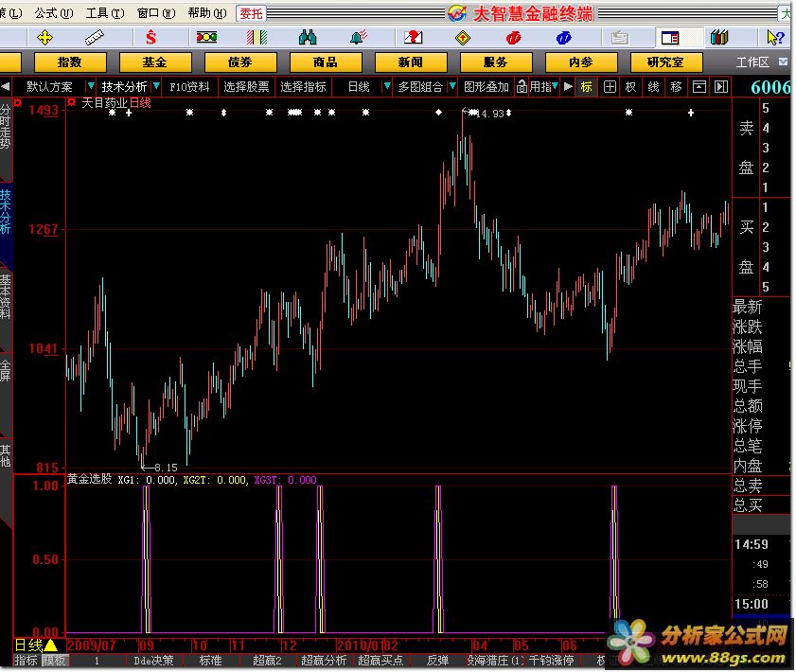This screenshot has width=796, height=672.
Task: Switch to the 基本资料 side tab
Action: coord(5,297)
